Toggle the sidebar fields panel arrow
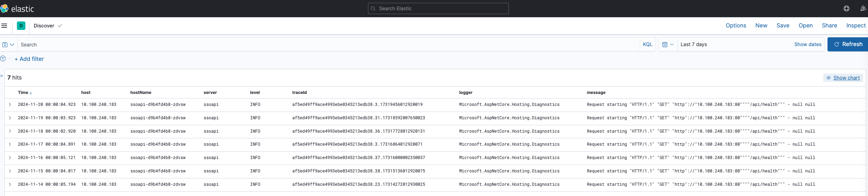This screenshot has width=868, height=196. click(x=1, y=76)
